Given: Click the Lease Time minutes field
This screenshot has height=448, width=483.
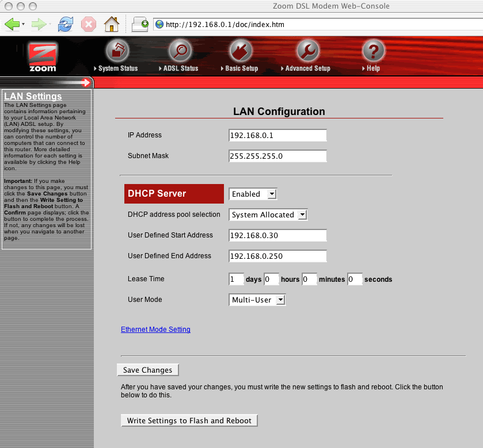Looking at the screenshot, I should pyautogui.click(x=309, y=279).
